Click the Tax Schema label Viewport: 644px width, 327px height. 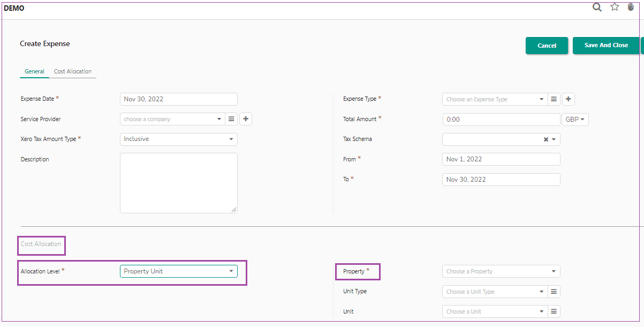[x=358, y=139]
